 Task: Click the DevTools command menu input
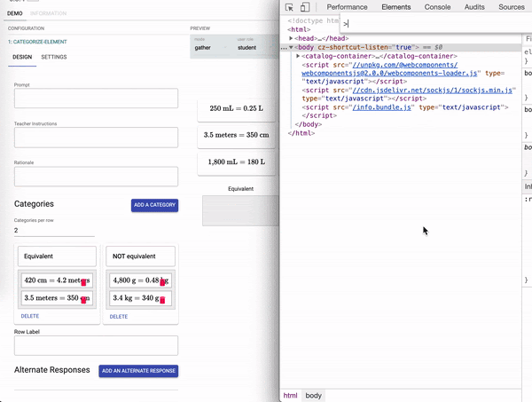coord(436,24)
